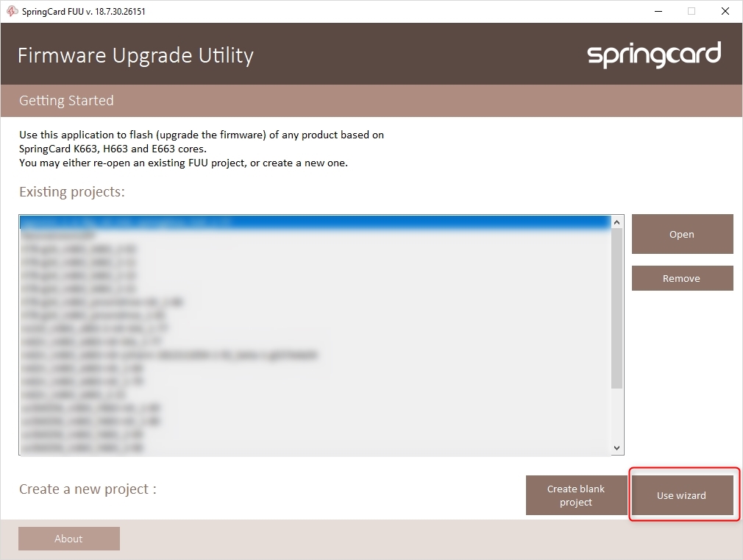Click the springcard logo in header

pyautogui.click(x=654, y=54)
